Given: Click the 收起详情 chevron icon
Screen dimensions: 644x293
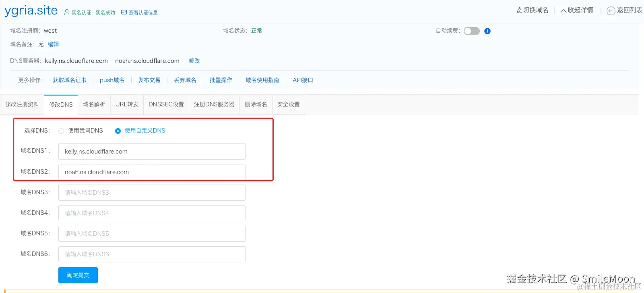Looking at the screenshot, I should pos(563,10).
